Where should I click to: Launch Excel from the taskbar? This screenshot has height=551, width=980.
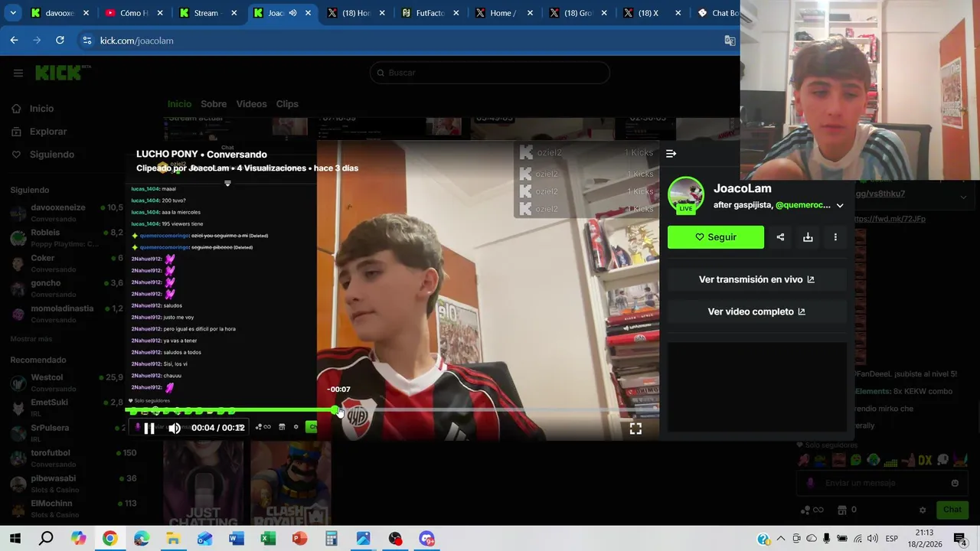click(x=268, y=539)
